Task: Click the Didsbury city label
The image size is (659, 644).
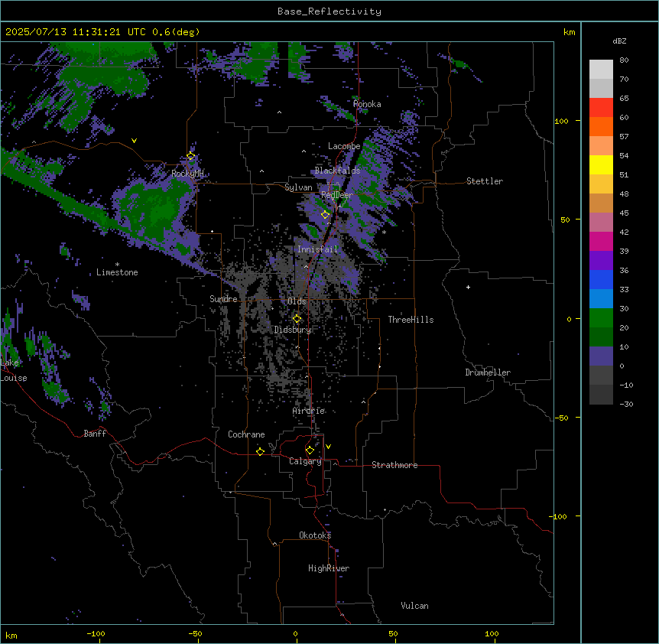Action: pyautogui.click(x=293, y=330)
